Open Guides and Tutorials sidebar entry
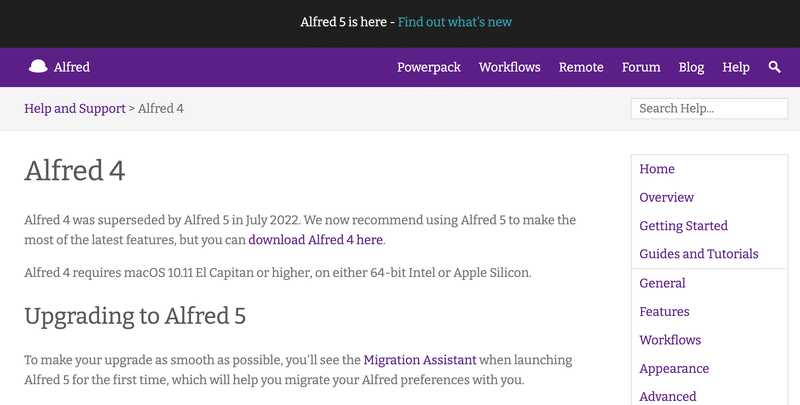This screenshot has width=800, height=405. [x=698, y=254]
